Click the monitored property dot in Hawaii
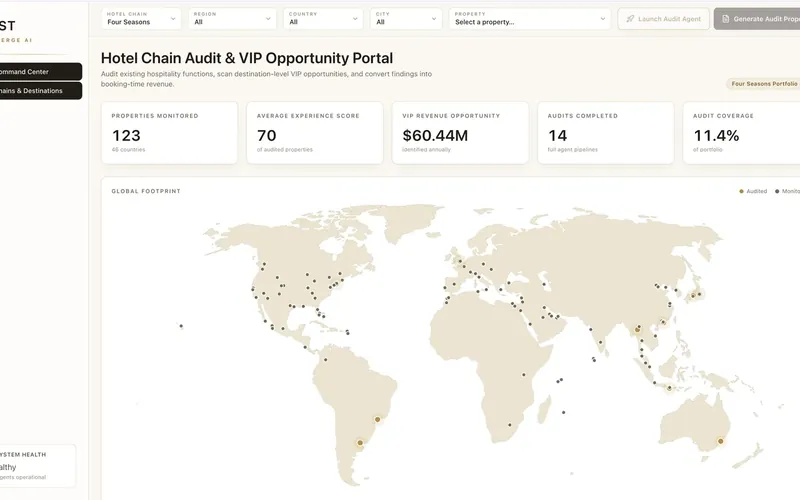Screen dimensions: 800x500 point(181,326)
